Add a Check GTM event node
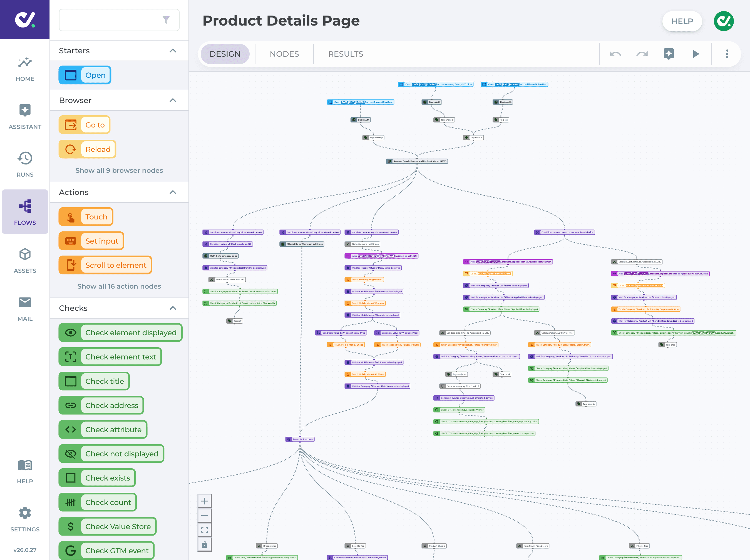 click(106, 551)
